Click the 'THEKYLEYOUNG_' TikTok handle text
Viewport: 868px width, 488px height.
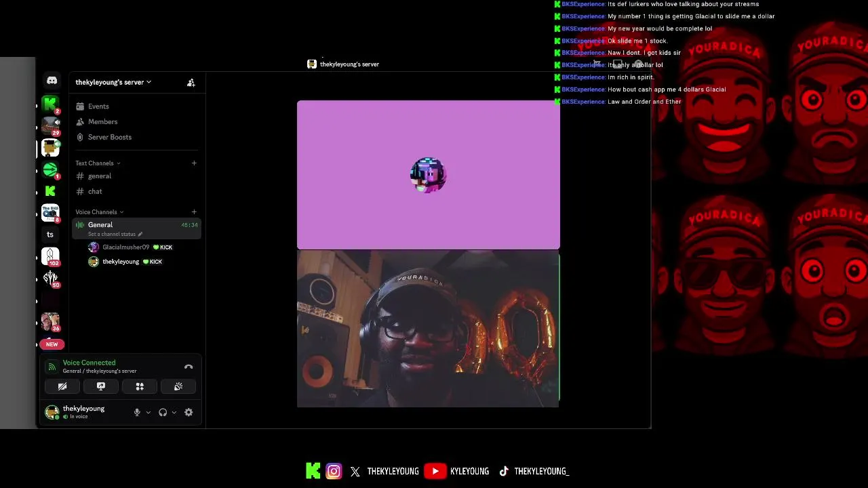point(541,472)
